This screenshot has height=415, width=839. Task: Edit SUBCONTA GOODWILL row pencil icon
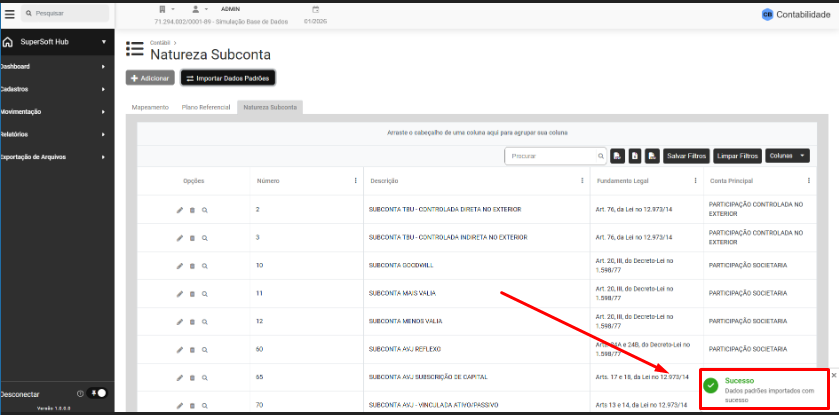click(x=180, y=266)
